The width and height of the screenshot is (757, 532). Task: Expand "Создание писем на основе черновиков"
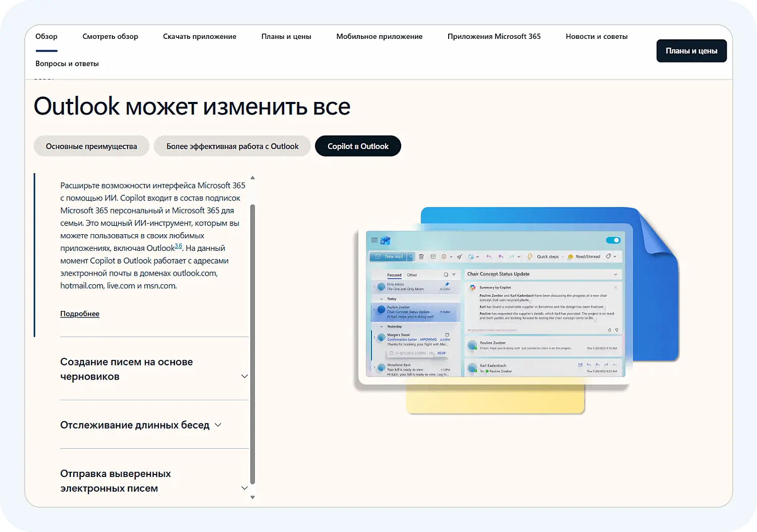pos(244,376)
